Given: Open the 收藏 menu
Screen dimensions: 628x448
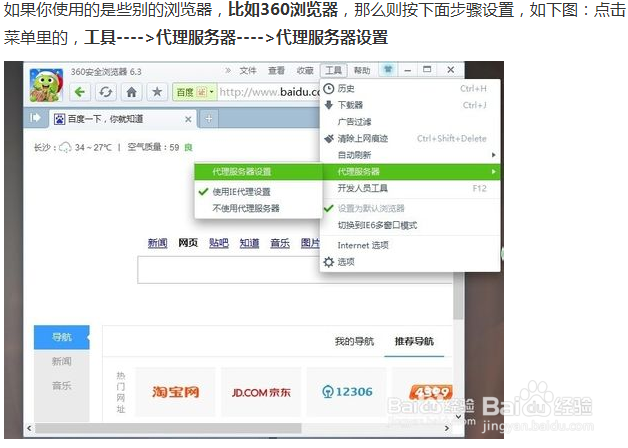Looking at the screenshot, I should click(305, 71).
